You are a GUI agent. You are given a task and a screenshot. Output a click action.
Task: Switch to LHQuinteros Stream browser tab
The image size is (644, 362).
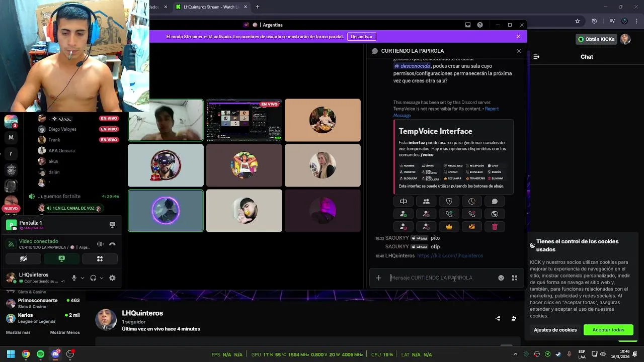coord(211,7)
